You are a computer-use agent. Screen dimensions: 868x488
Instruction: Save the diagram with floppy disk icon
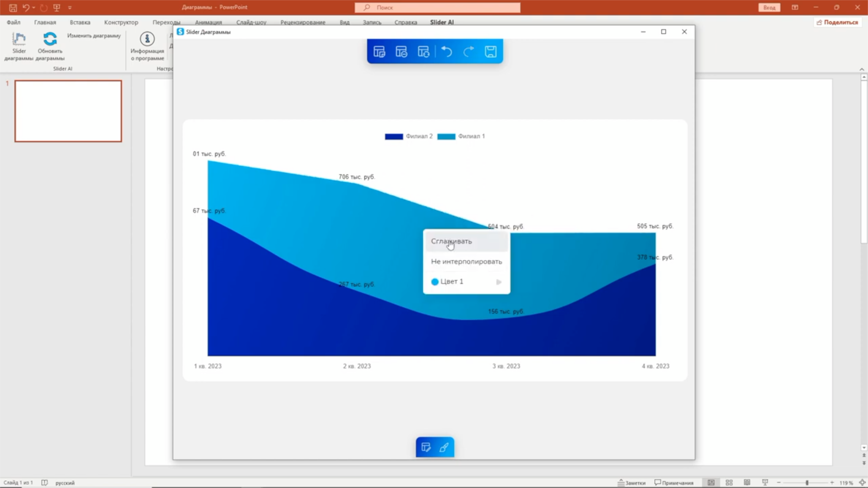(491, 52)
